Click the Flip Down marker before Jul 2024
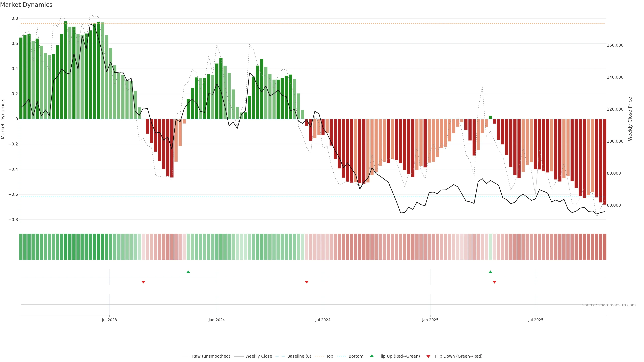The width and height of the screenshot is (644, 362). coord(307,282)
